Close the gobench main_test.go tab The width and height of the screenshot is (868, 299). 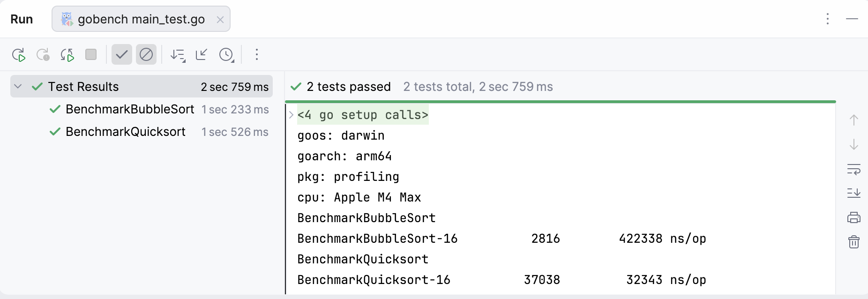pyautogui.click(x=220, y=20)
